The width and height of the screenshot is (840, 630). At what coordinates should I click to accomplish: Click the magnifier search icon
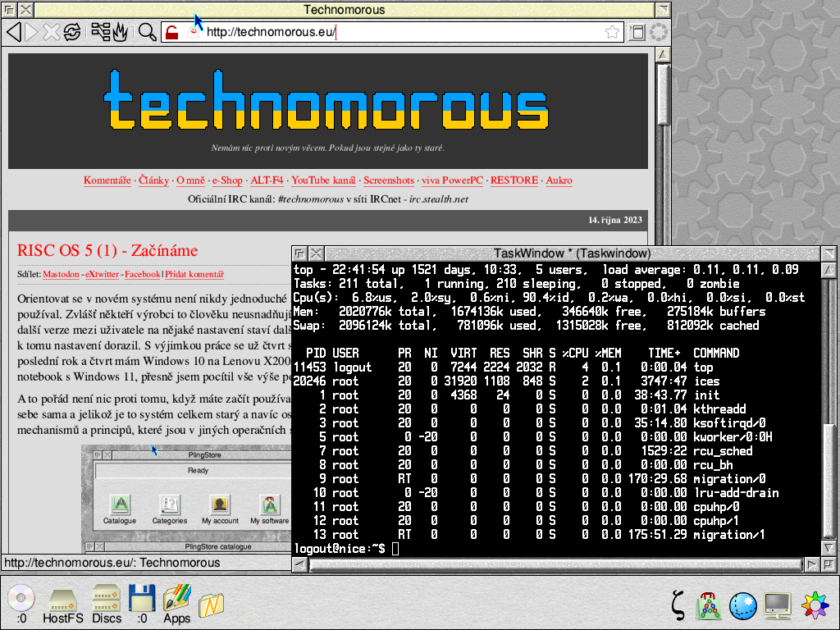147,32
